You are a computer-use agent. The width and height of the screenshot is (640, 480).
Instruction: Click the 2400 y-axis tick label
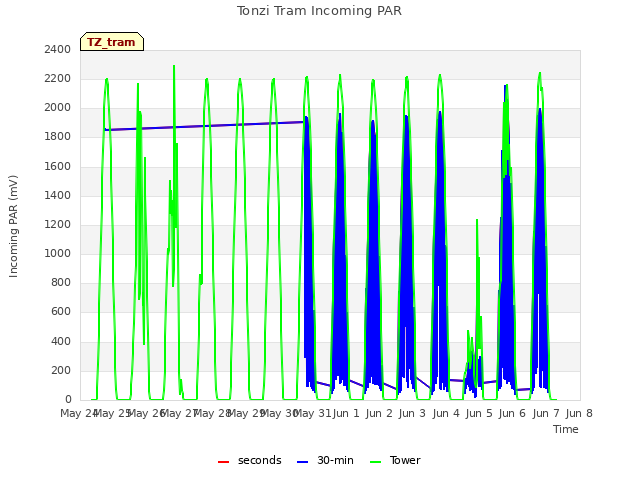click(x=58, y=49)
